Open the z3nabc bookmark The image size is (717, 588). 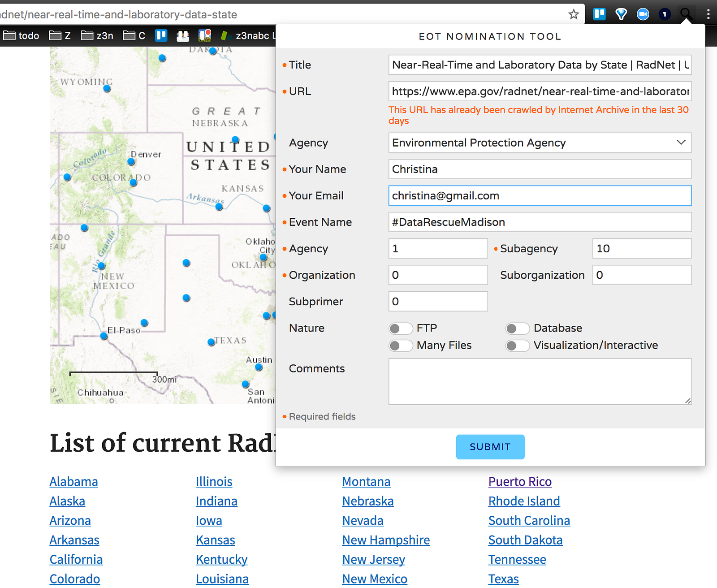pos(248,35)
